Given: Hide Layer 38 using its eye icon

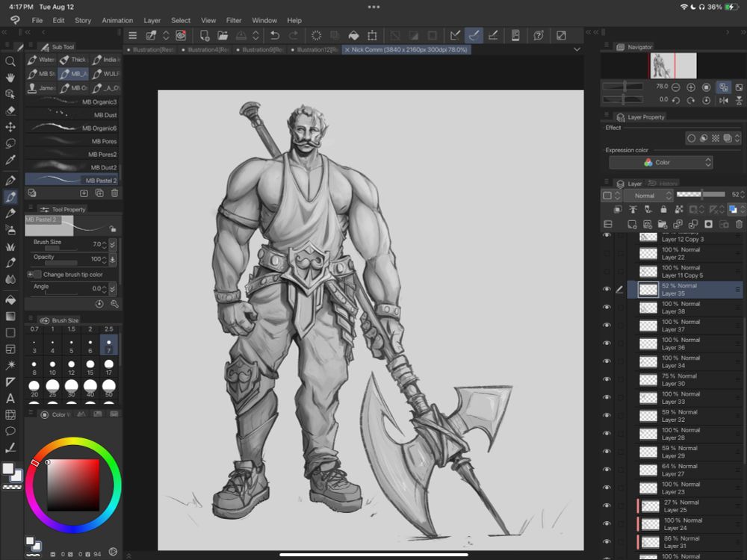Looking at the screenshot, I should (607, 308).
